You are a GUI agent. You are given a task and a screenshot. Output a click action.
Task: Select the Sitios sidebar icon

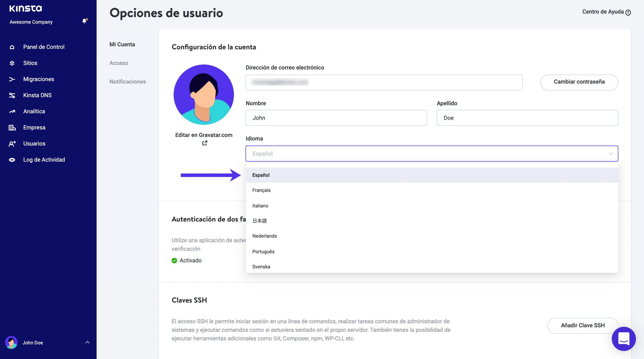pyautogui.click(x=12, y=63)
